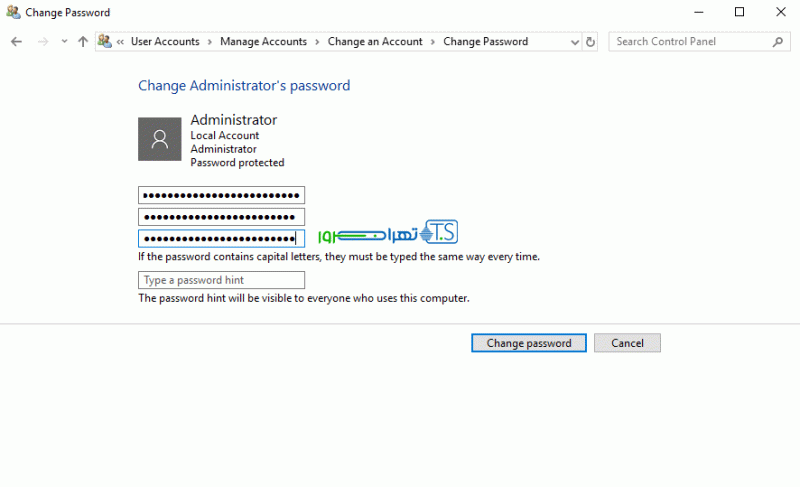Click the search magnifier icon
This screenshot has height=487, width=800.
tap(778, 42)
